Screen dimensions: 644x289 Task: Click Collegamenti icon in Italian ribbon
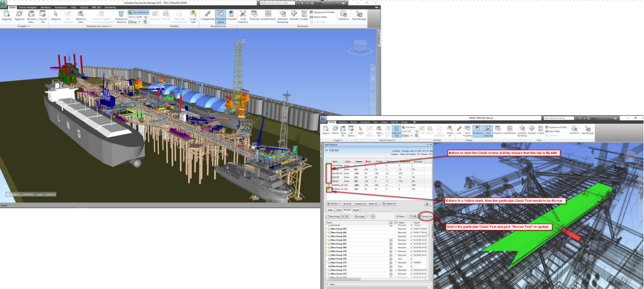[x=207, y=15]
